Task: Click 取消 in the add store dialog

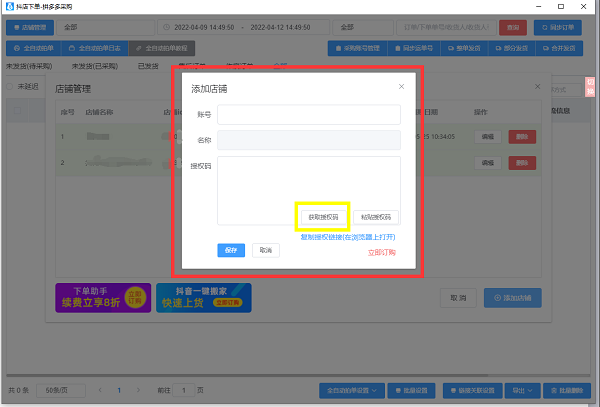Action: 264,250
